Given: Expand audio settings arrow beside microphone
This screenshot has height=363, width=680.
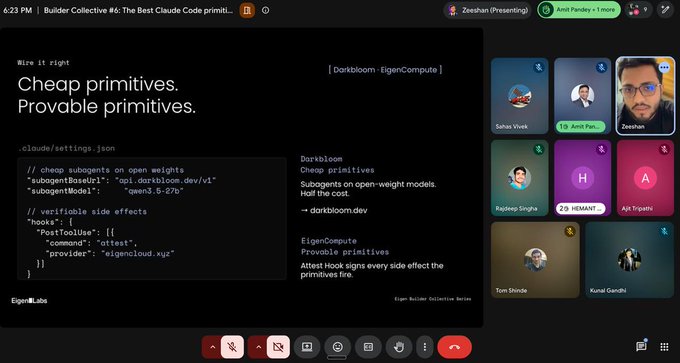Looking at the screenshot, I should point(212,347).
